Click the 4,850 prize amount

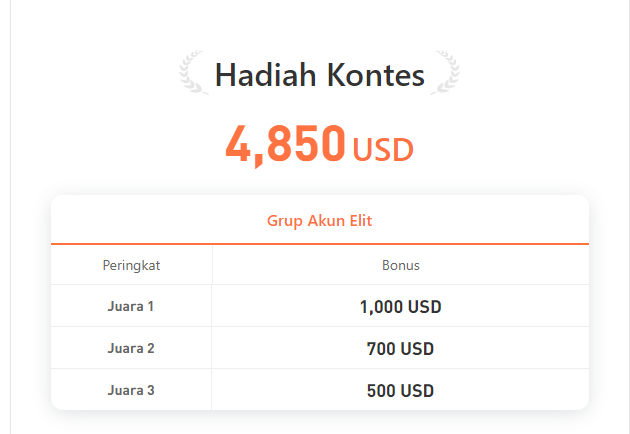pyautogui.click(x=286, y=143)
